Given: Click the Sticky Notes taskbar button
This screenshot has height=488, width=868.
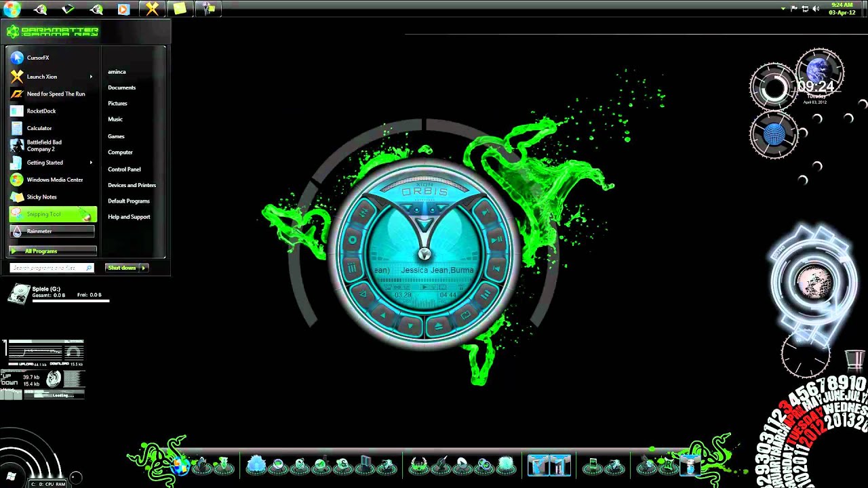Looking at the screenshot, I should click(180, 9).
